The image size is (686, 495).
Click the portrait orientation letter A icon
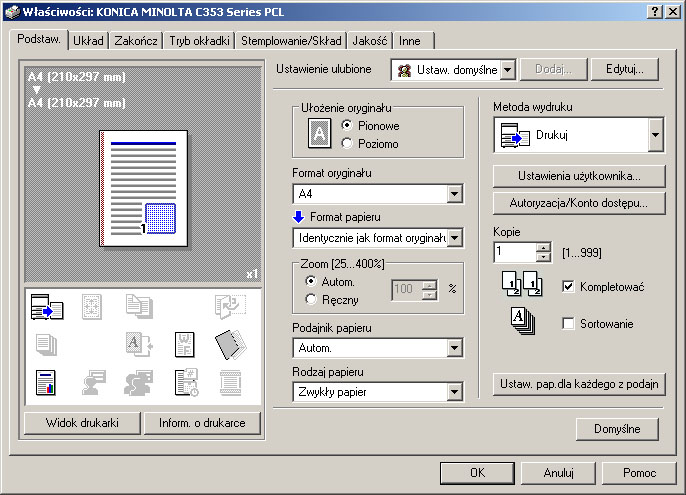(319, 133)
